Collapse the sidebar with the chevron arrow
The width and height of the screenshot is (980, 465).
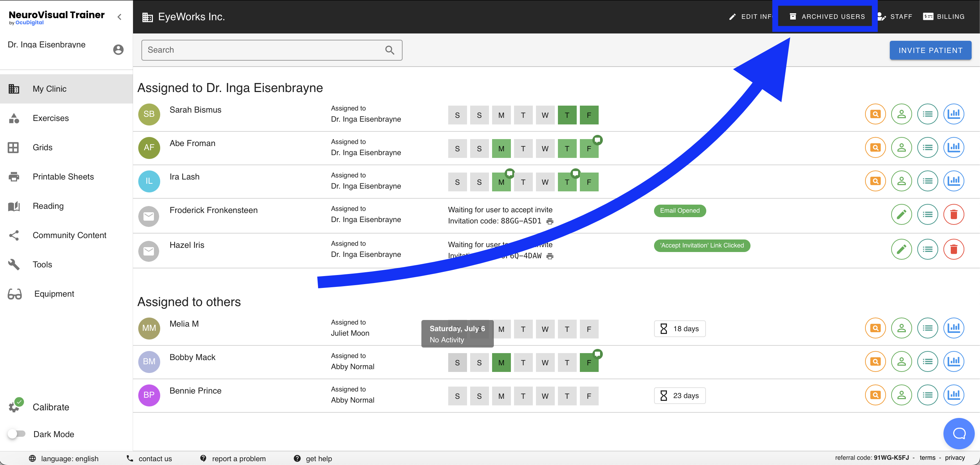(119, 17)
